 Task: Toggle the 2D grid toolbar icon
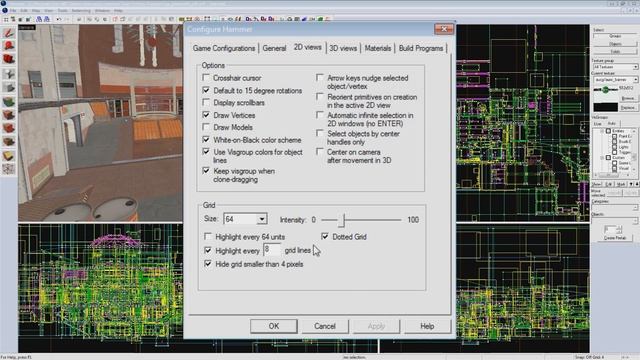pos(6,19)
